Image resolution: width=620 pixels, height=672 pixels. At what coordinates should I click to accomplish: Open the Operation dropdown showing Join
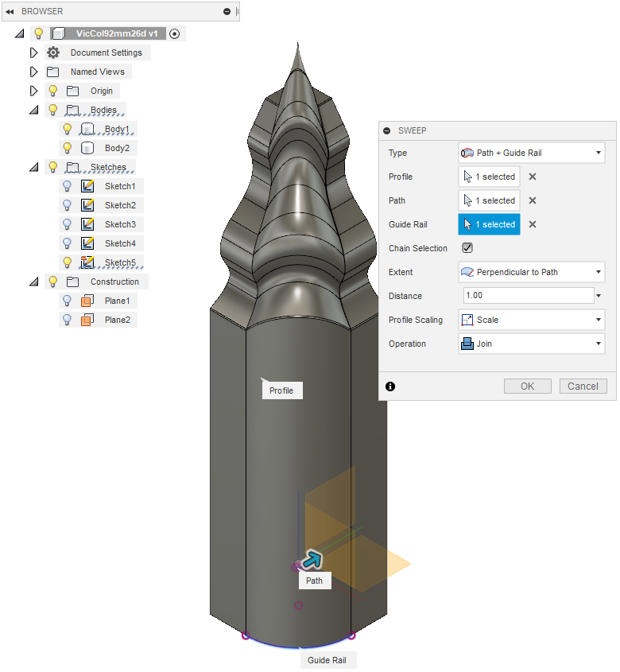(x=531, y=344)
